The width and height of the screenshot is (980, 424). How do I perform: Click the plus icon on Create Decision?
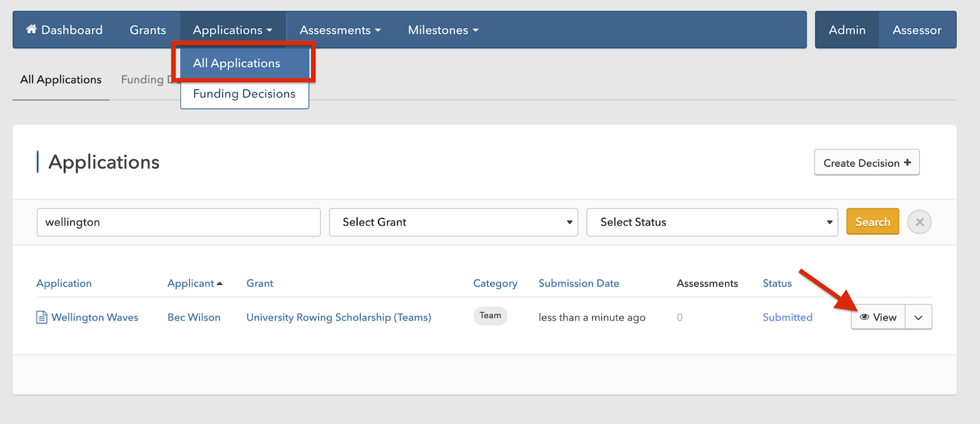click(907, 163)
